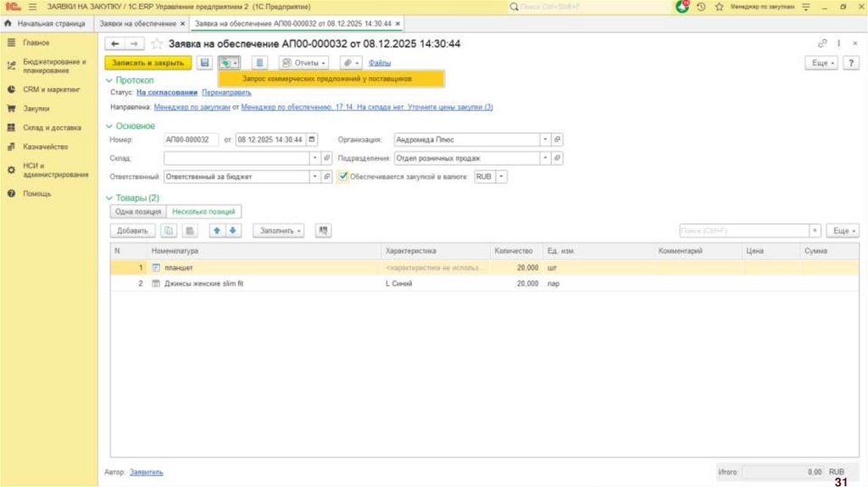Open the Файлы link
This screenshot has width=868, height=487.
[380, 63]
